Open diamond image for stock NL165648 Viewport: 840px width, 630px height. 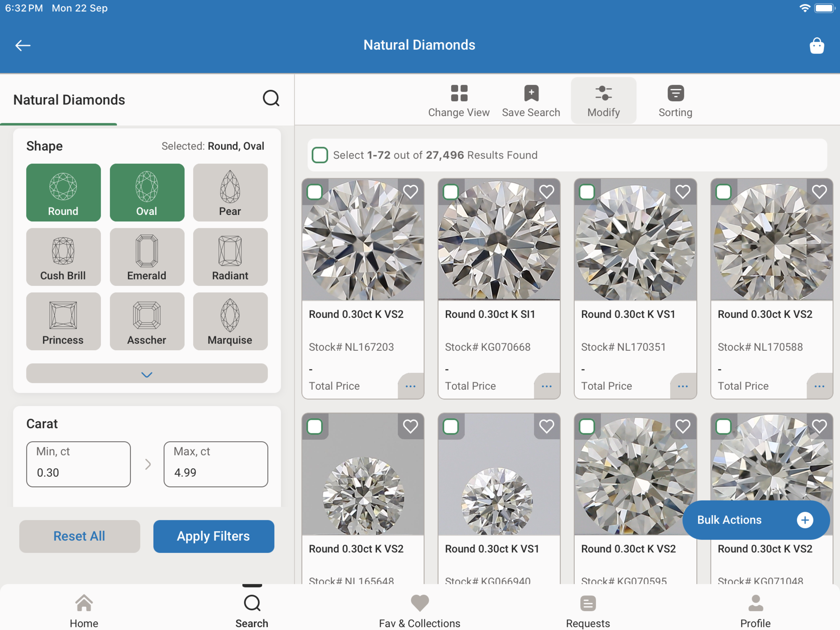coord(363,475)
